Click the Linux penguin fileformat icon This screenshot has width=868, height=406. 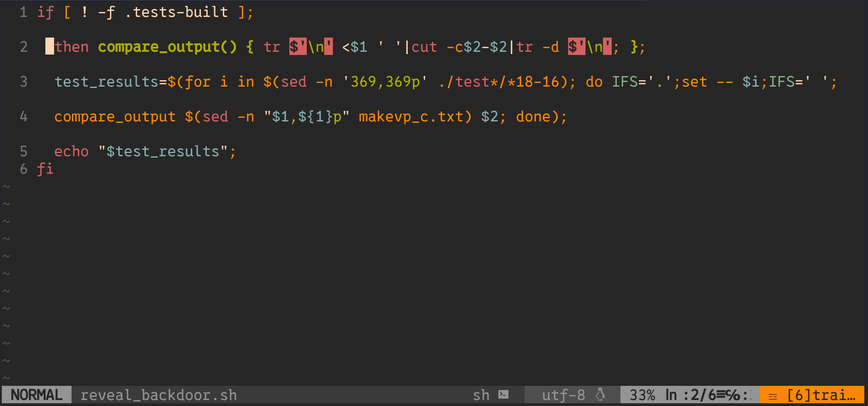pyautogui.click(x=600, y=395)
